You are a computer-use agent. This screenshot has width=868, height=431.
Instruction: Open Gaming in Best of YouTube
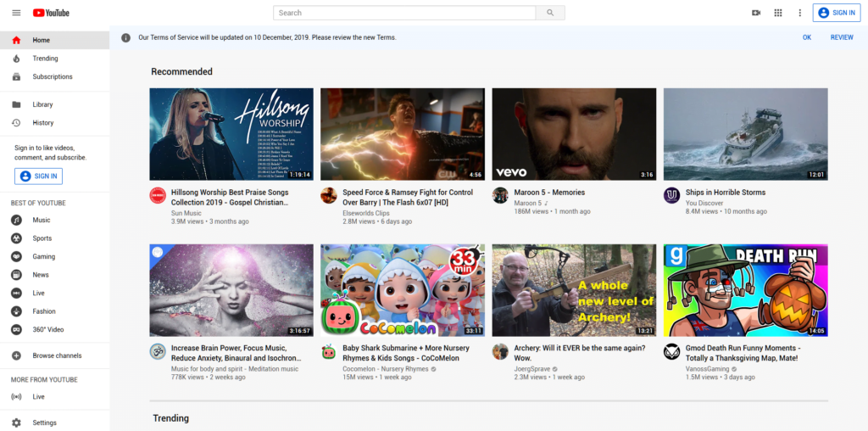point(54,256)
